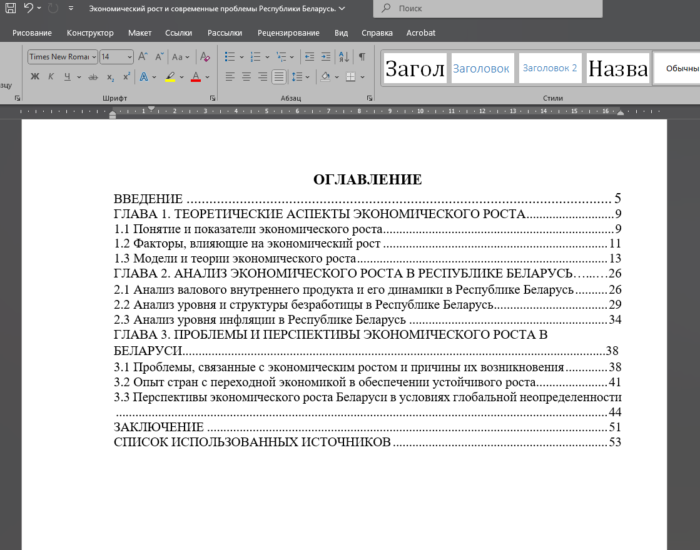Screen dimensions: 700x550
Task: Open the Рассылки tab
Action: pyautogui.click(x=225, y=33)
